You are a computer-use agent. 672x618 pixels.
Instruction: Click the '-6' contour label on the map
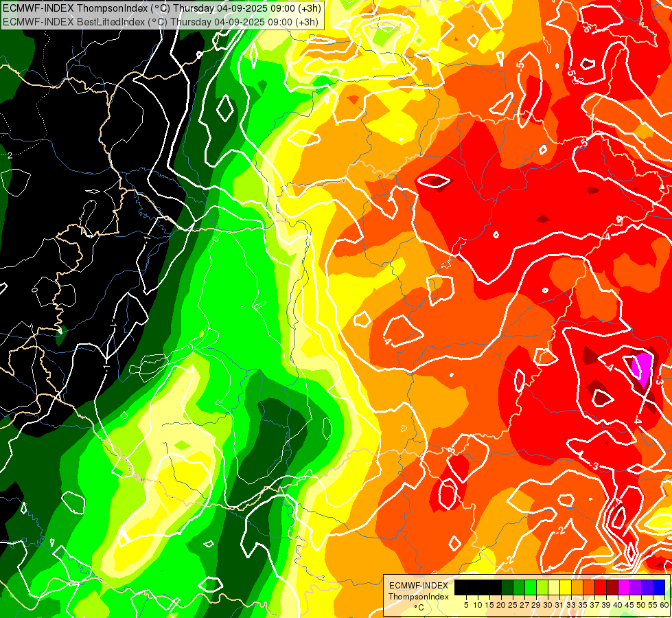tap(587, 29)
